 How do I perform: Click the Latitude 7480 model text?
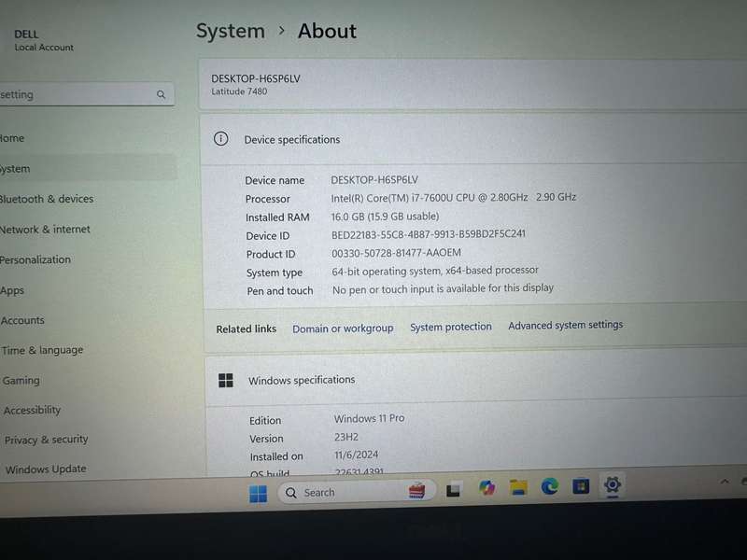[x=239, y=91]
